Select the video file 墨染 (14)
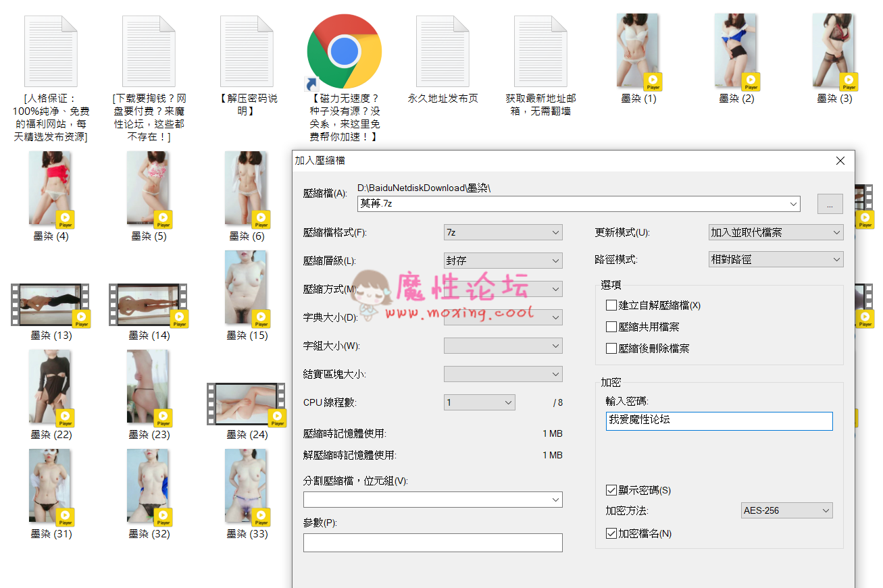This screenshot has height=588, width=883. 149,306
